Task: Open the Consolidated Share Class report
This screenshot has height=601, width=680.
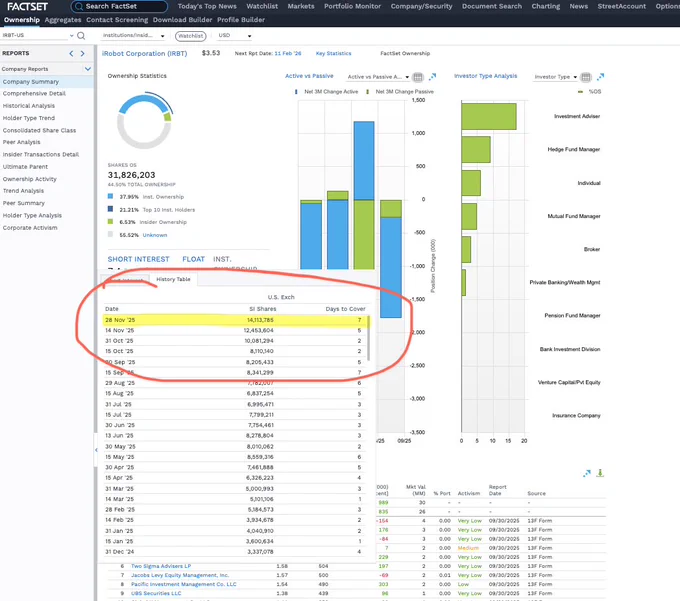Action: point(39,131)
